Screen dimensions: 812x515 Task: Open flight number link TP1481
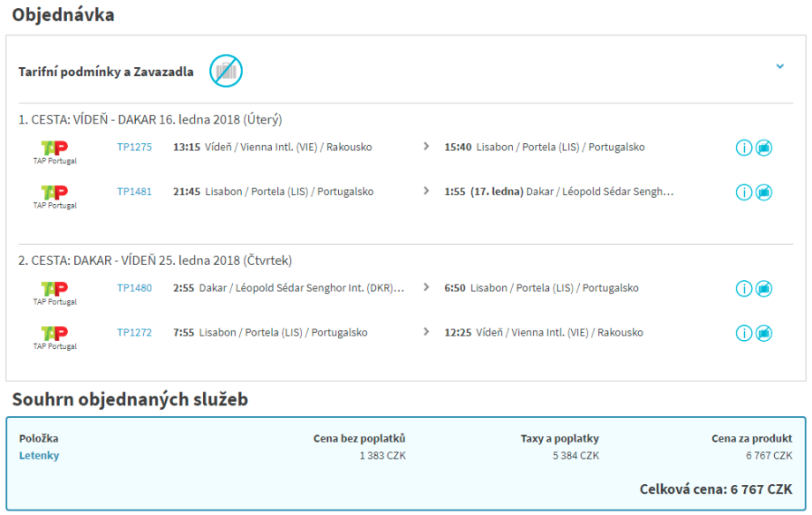point(134,192)
